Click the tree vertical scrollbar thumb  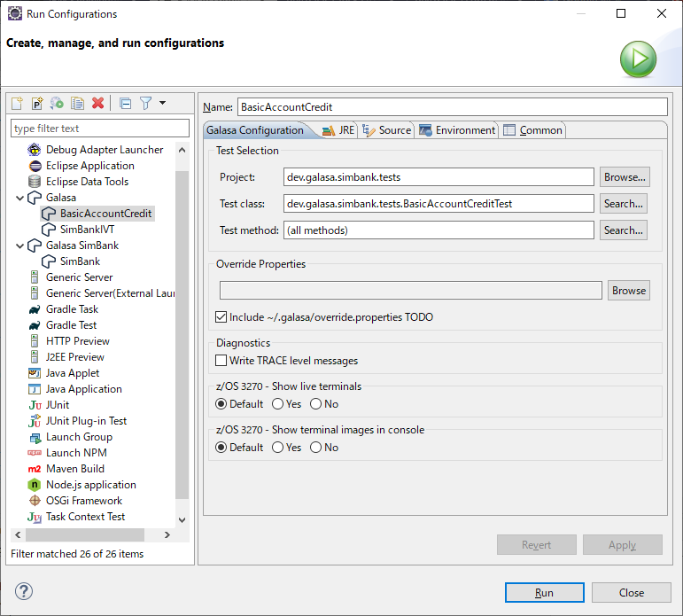(x=182, y=335)
